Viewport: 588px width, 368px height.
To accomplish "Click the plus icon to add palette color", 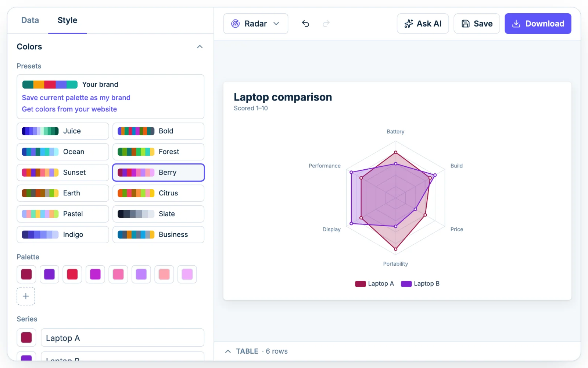I will point(26,296).
